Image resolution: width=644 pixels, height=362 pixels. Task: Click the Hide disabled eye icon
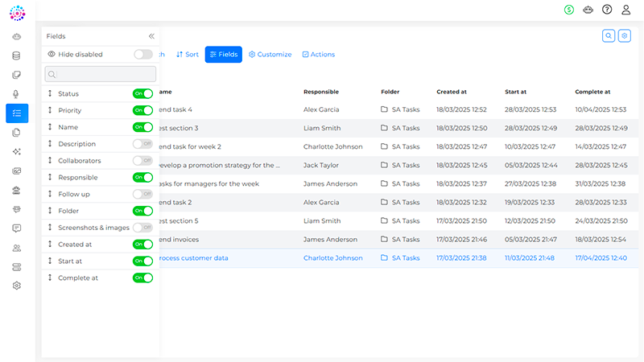tap(52, 54)
